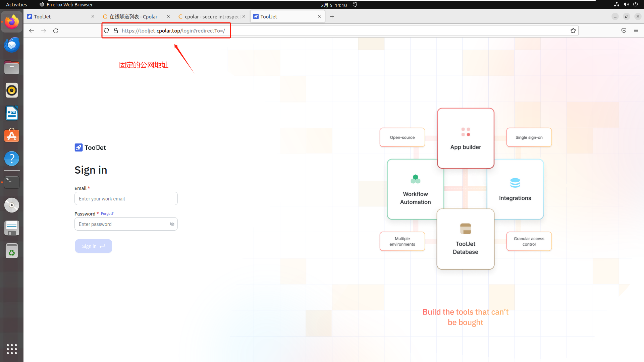Open Terminal from Ubuntu dock

[12, 182]
